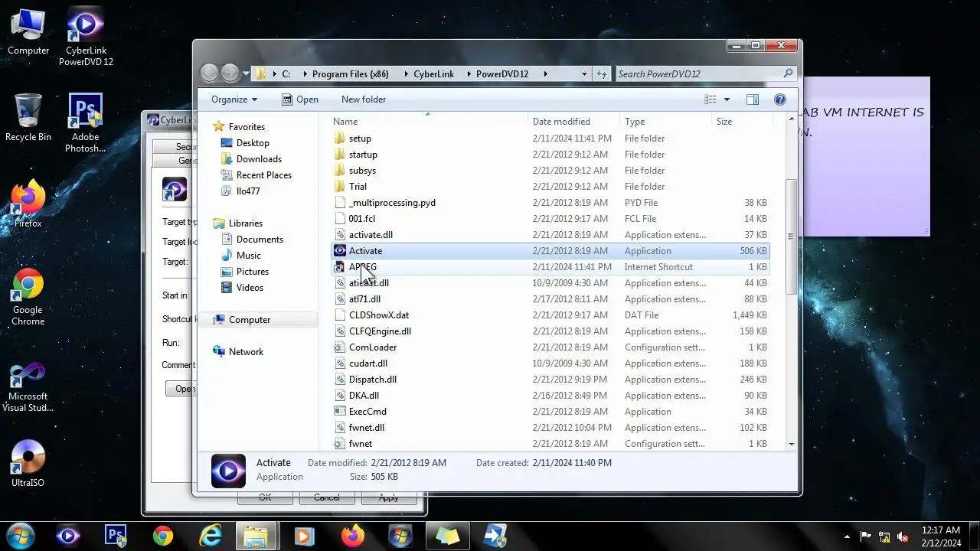This screenshot has height=551, width=980.
Task: Click Apply in the properties dialog
Action: [x=388, y=497]
